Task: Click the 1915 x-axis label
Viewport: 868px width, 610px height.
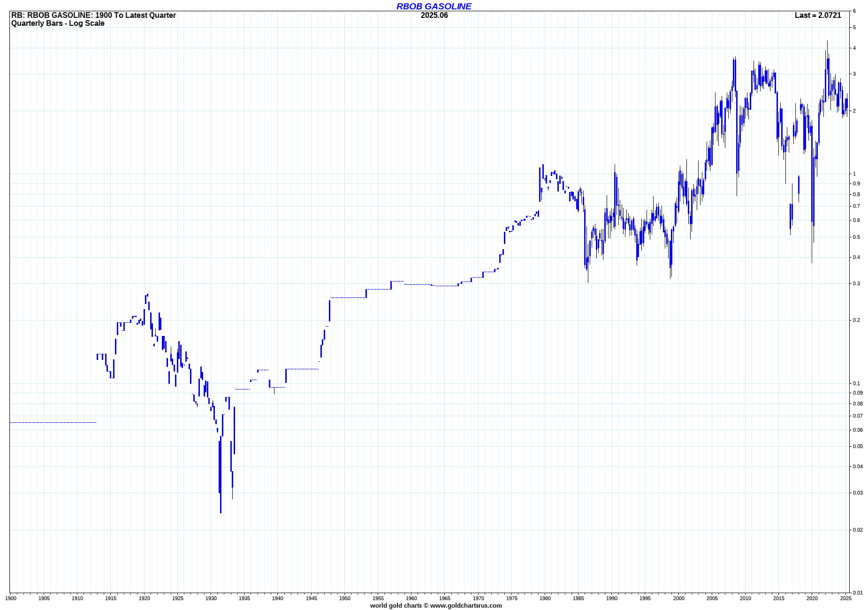Action: (x=111, y=598)
